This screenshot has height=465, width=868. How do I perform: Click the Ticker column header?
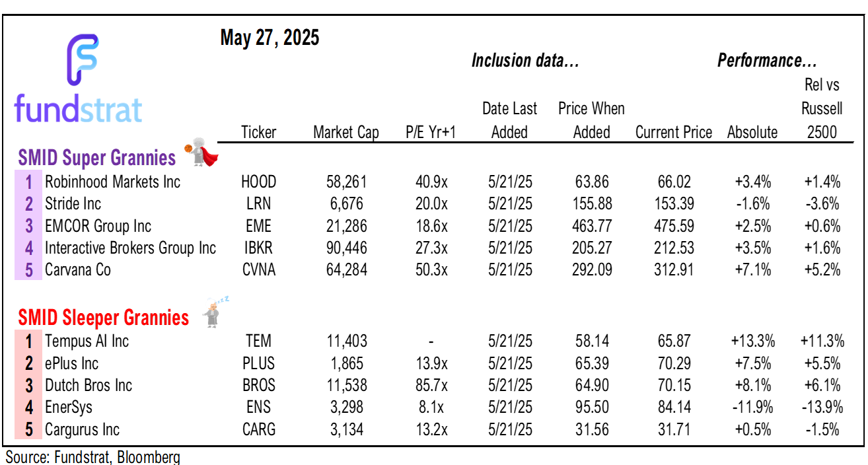point(258,133)
